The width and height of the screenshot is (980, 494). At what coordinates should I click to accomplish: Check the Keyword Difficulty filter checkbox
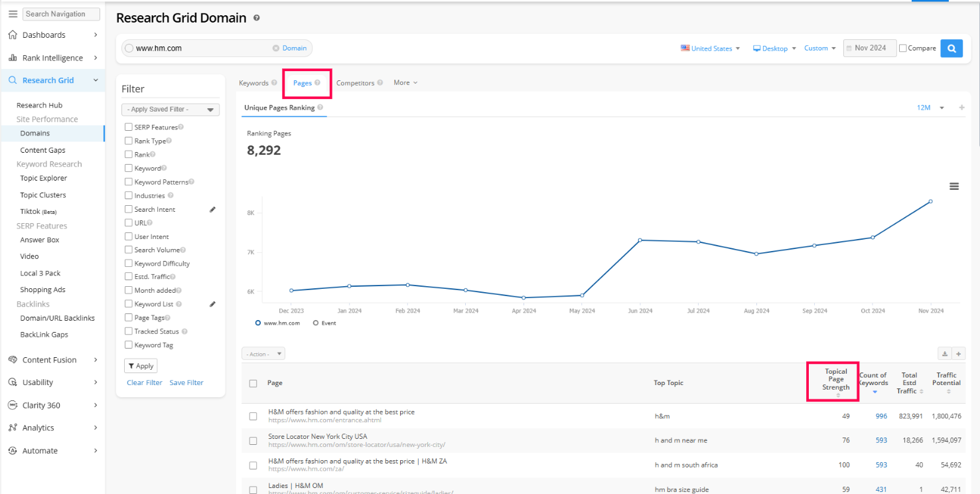click(129, 264)
